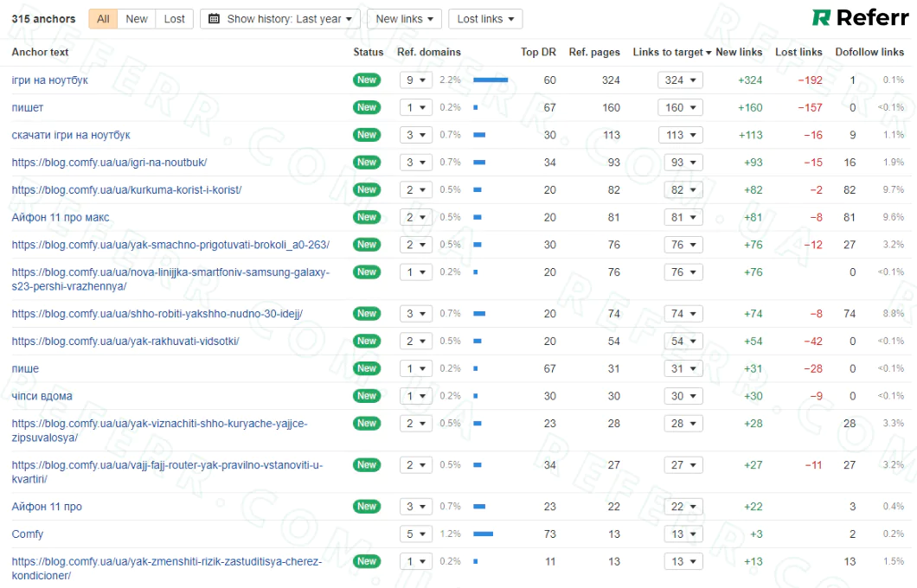Expand the 9 ref. domains dropdown

point(416,80)
